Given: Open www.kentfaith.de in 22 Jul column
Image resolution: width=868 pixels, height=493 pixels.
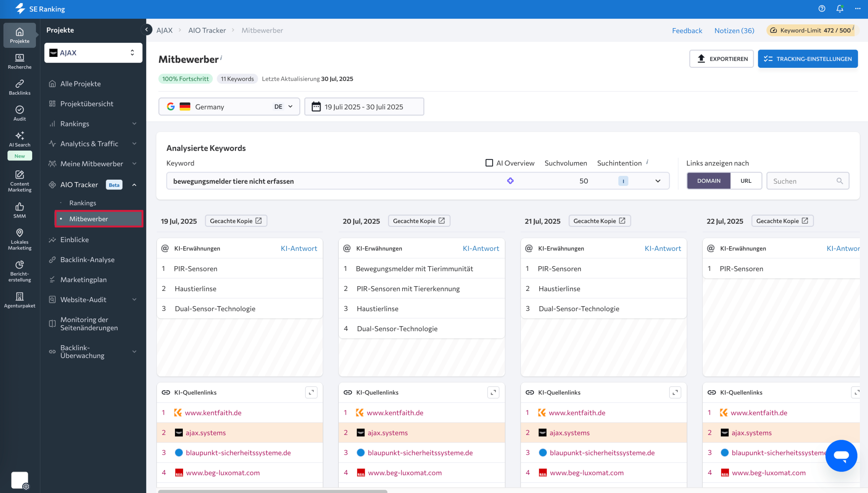Looking at the screenshot, I should (759, 413).
